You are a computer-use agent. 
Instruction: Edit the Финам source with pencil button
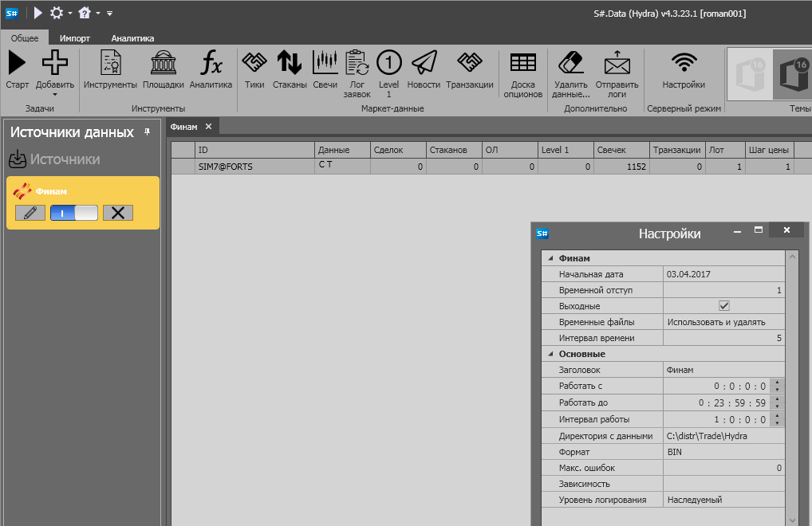click(30, 213)
